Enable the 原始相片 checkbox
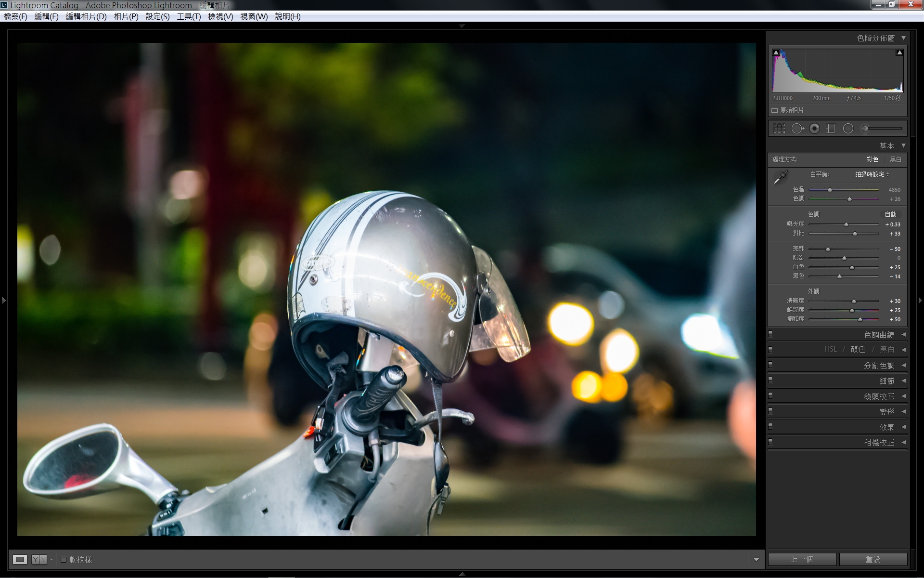The width and height of the screenshot is (924, 578). pyautogui.click(x=775, y=110)
